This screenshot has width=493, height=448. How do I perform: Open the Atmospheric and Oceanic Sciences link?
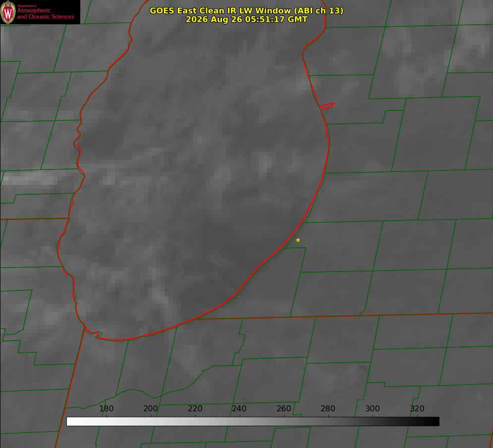pos(45,13)
